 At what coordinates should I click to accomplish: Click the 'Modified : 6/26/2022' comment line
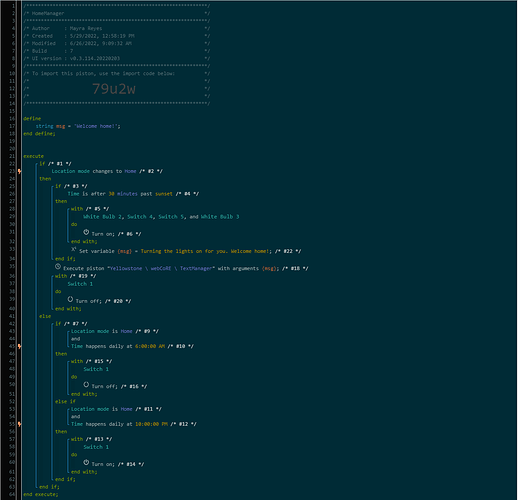tap(117, 44)
